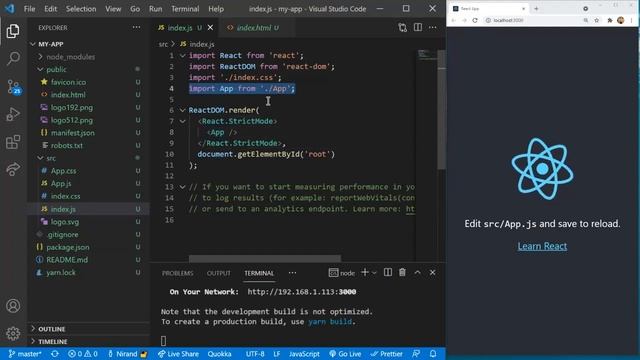
Task: Open README.md in the explorer
Action: click(67, 260)
